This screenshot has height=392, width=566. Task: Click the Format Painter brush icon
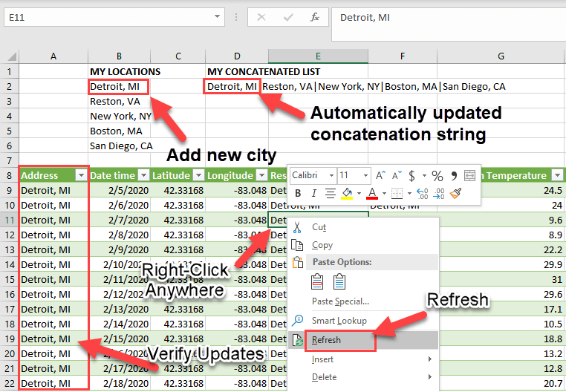pos(456,194)
